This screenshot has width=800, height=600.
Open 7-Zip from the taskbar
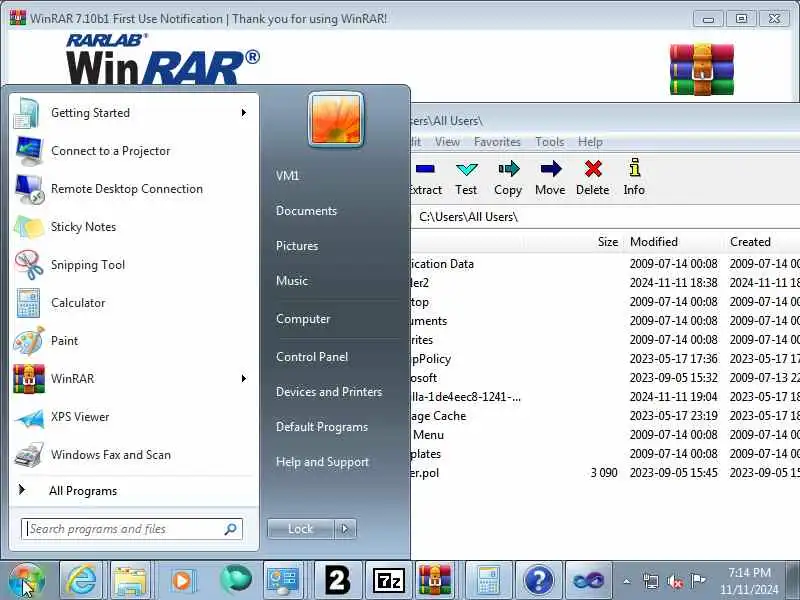[388, 580]
